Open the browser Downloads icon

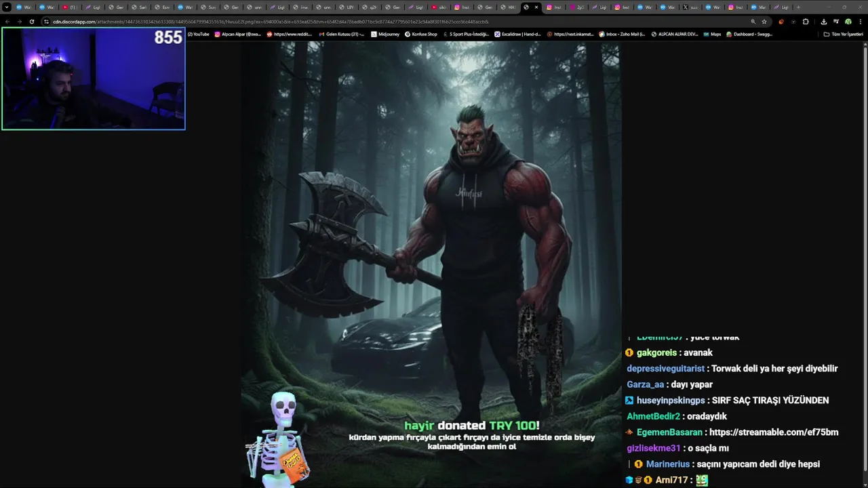click(824, 22)
